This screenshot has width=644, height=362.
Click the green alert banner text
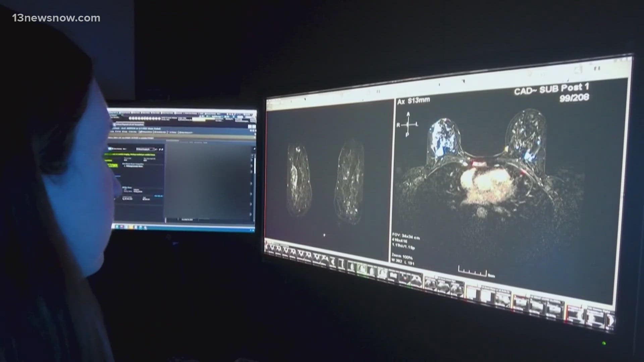129,155
